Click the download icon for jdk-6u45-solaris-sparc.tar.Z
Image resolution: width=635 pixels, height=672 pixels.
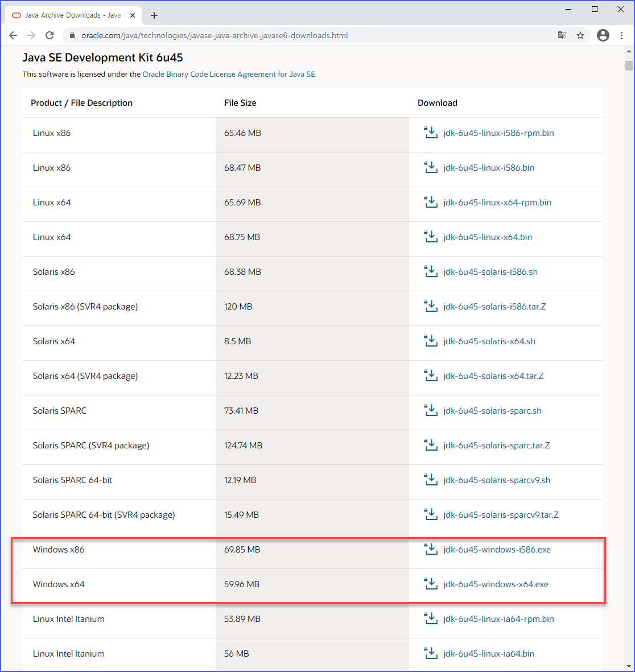[431, 446]
